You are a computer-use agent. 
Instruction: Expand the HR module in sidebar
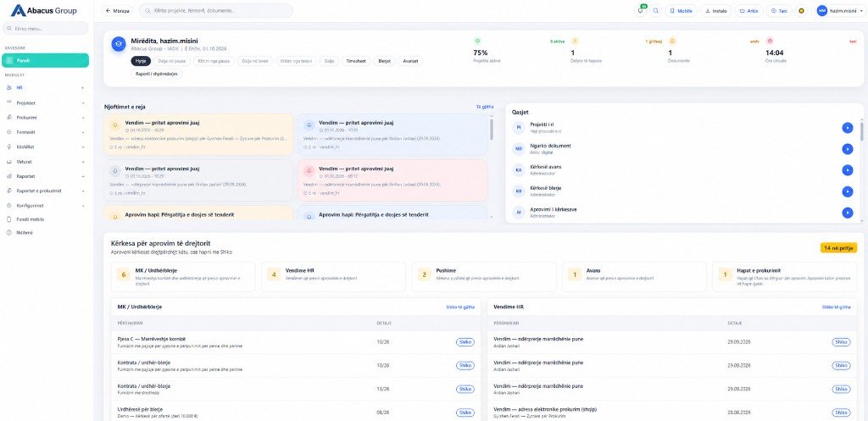point(44,87)
